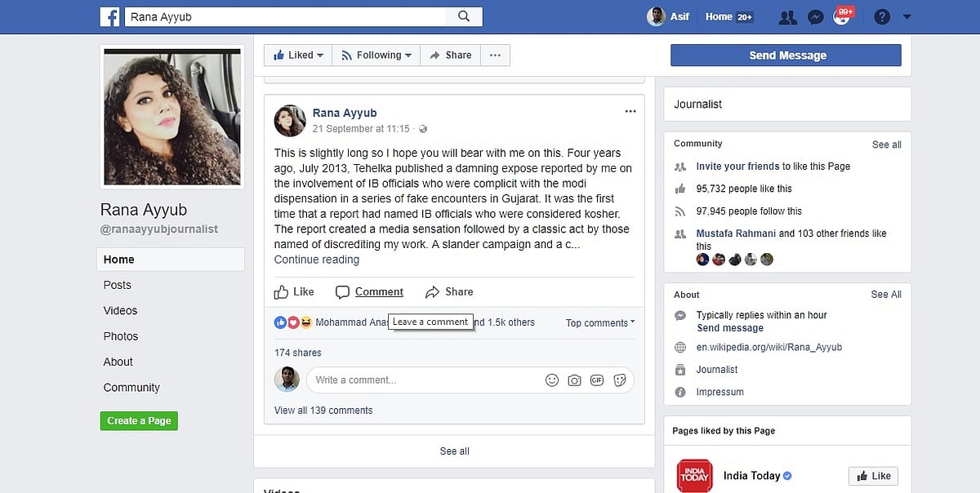This screenshot has width=980, height=493.
Task: Open the Friend Requests icon
Action: [788, 17]
